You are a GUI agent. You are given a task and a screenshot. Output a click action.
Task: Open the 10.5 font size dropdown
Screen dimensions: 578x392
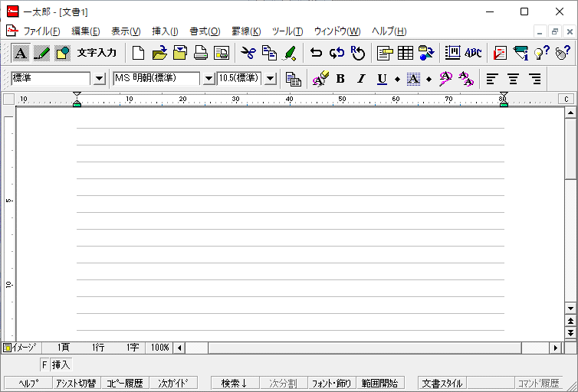270,79
